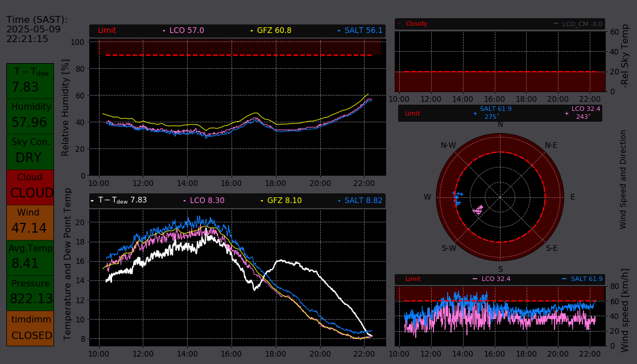Click the 'Cloudy' label in sky temp legend

pos(416,23)
